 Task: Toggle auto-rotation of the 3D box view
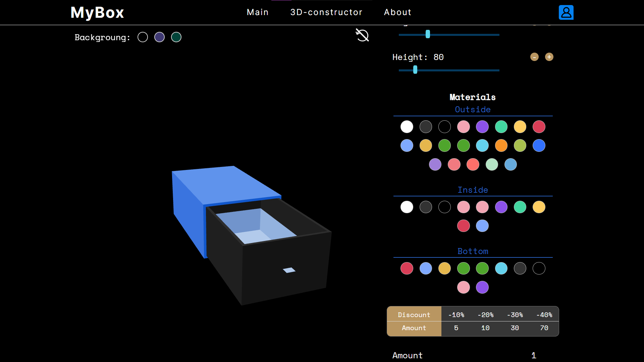(362, 35)
